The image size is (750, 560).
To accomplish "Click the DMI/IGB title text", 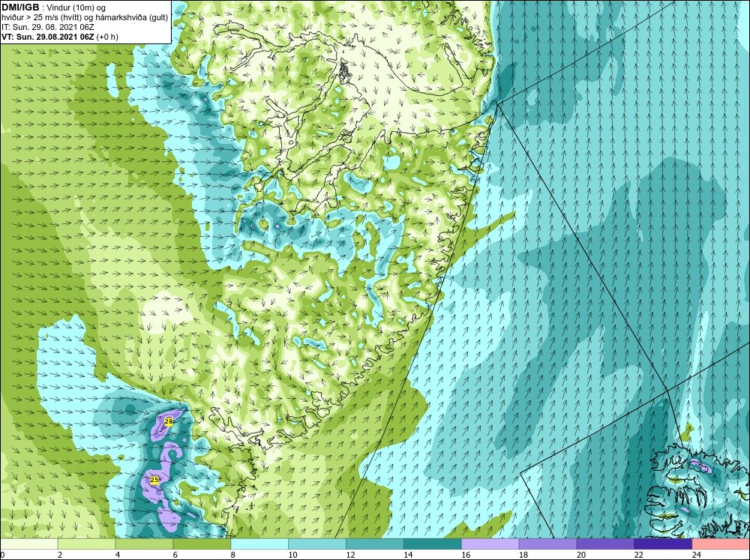I will click(x=20, y=7).
